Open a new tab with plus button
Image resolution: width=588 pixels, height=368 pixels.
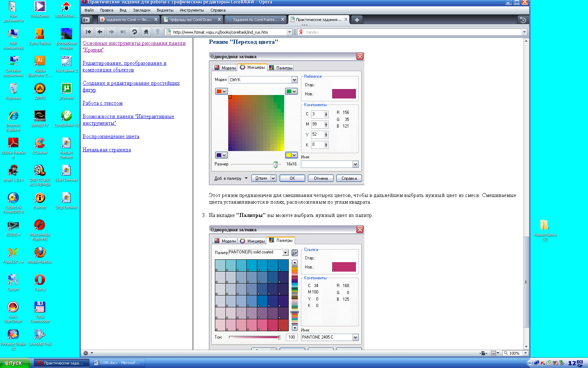pos(357,20)
